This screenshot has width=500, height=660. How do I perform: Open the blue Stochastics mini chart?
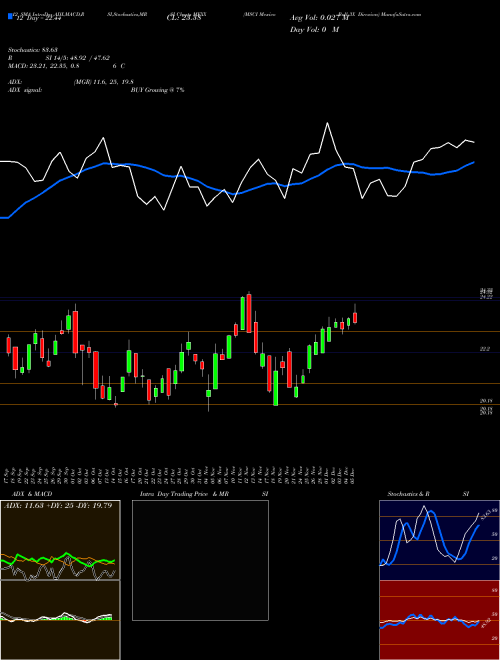(439, 540)
